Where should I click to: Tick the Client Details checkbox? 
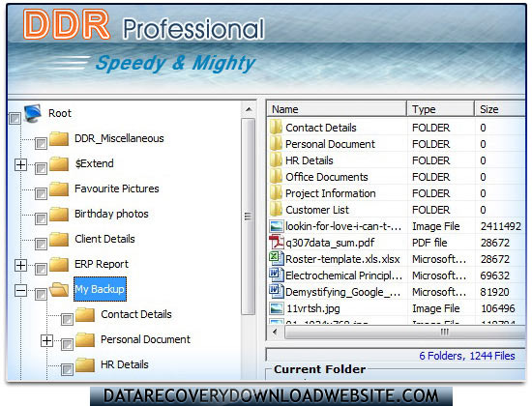tap(41, 244)
